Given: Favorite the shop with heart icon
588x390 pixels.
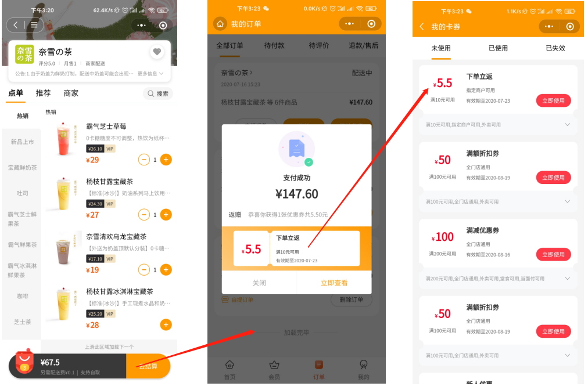Looking at the screenshot, I should click(157, 52).
